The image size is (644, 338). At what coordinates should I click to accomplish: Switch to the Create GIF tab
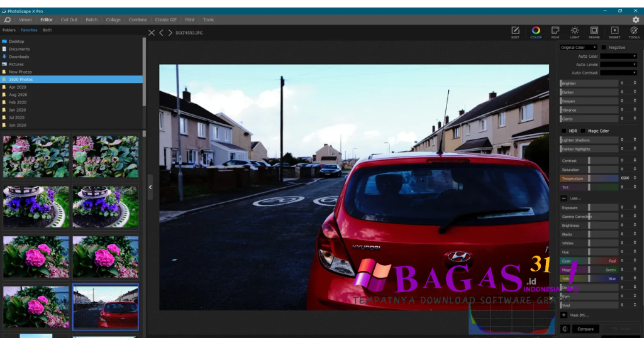point(166,19)
